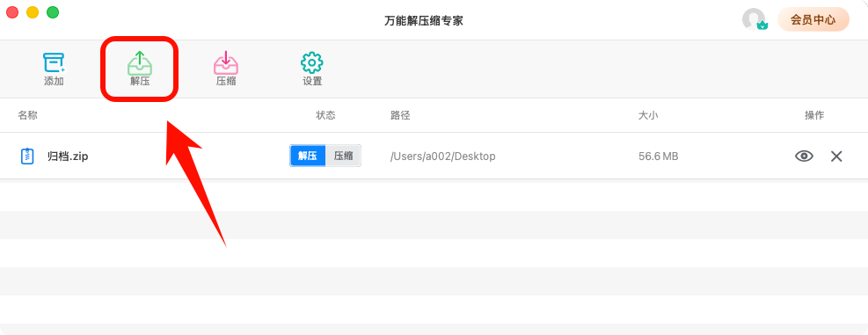Viewport: 868px width, 335px height.
Task: Click the 状态 column header
Action: tap(325, 115)
